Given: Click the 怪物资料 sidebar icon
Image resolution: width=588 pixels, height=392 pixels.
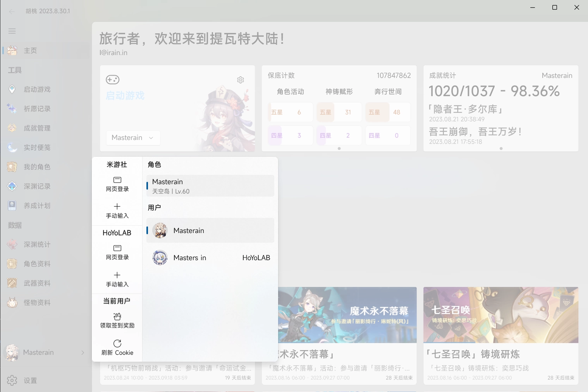Looking at the screenshot, I should pyautogui.click(x=12, y=302).
